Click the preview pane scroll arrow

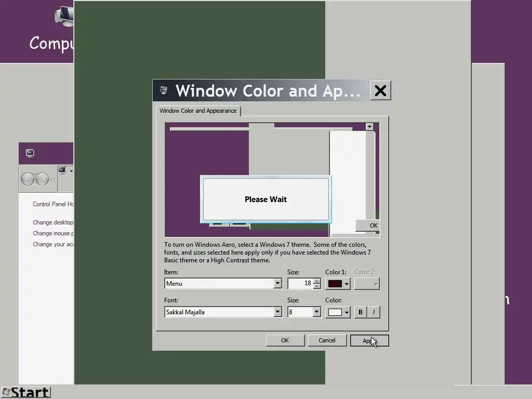pos(369,127)
